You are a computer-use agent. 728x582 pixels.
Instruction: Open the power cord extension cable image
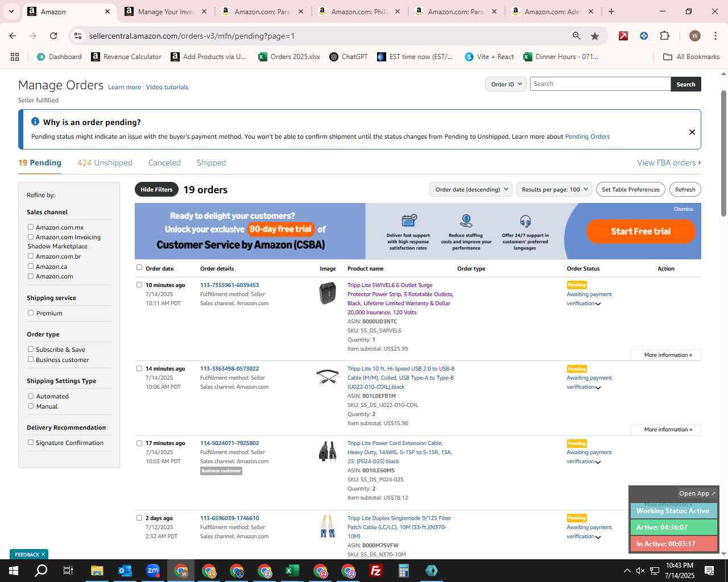coord(328,451)
